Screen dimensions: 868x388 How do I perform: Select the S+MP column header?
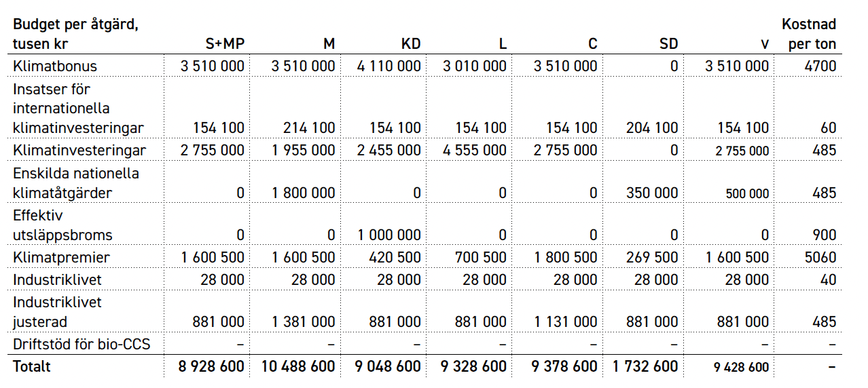click(x=225, y=44)
